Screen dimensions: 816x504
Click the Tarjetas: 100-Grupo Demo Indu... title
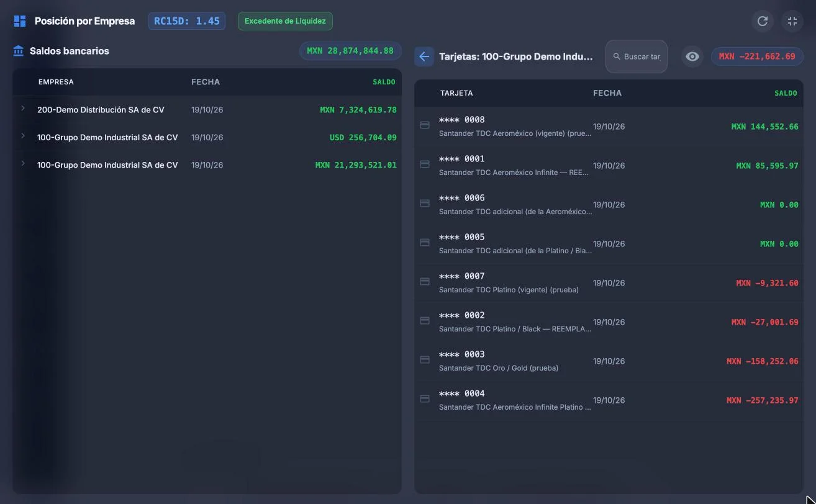click(516, 56)
